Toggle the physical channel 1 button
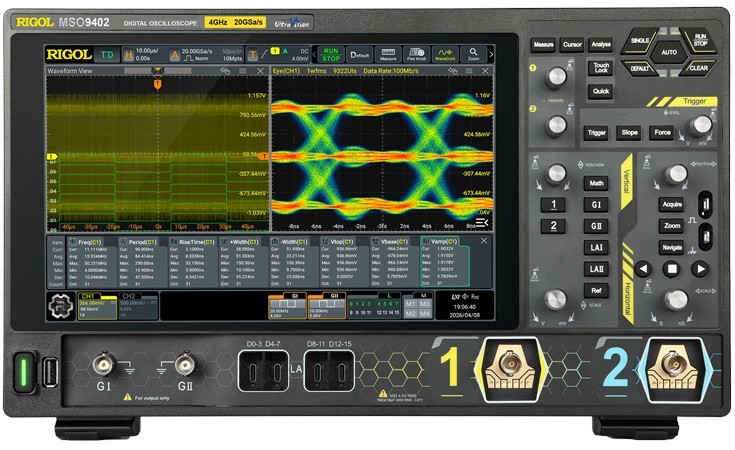 click(554, 205)
